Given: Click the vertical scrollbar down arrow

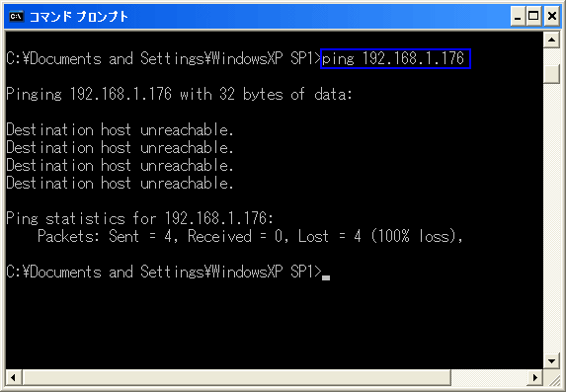Looking at the screenshot, I should (551, 360).
